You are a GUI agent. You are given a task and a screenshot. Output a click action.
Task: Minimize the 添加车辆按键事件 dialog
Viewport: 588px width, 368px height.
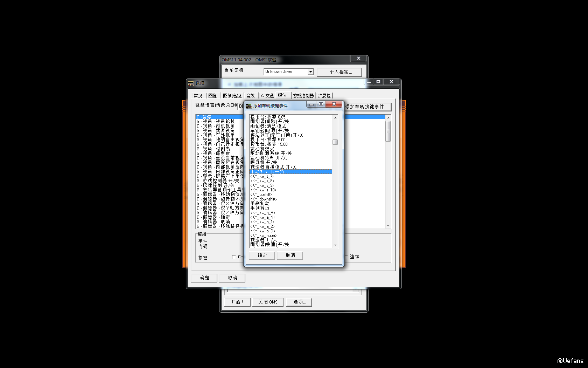pyautogui.click(x=311, y=104)
